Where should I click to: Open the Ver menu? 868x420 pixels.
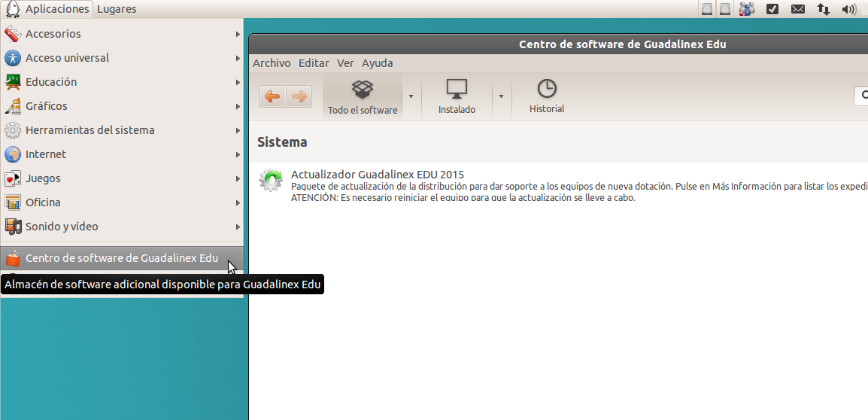(x=345, y=63)
